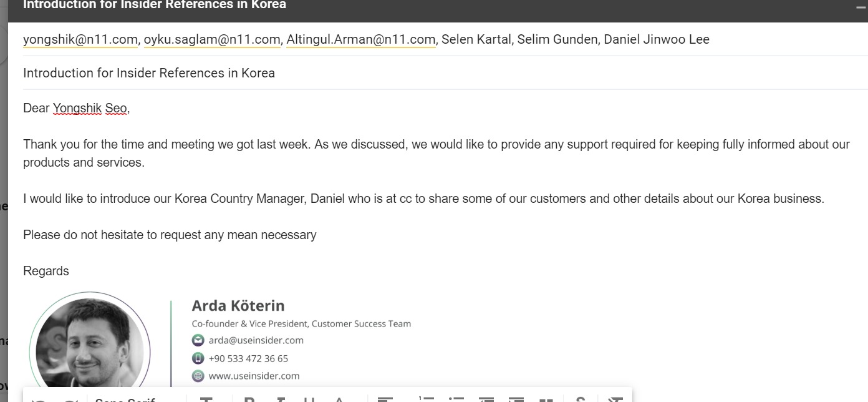Screen dimensions: 868x402
Task: Open the text color picker
Action: [x=339, y=400]
